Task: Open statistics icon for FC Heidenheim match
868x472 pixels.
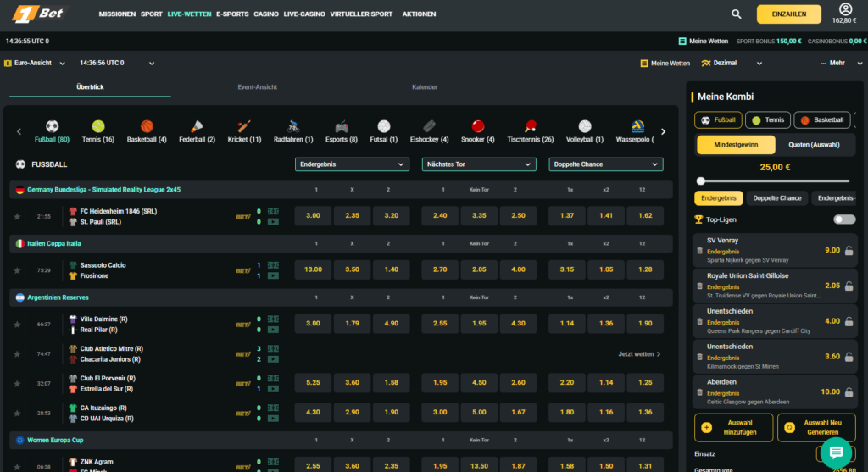Action: pos(274,211)
